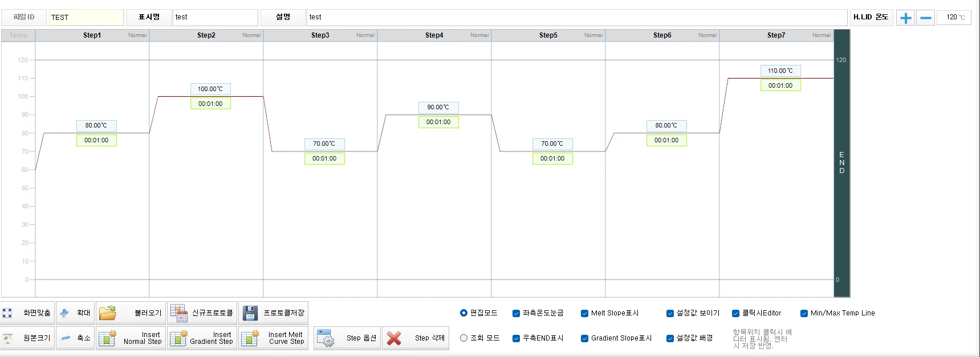Viewport: 980px width, 357px height.
Task: Click the 원본크기 original-size icon
Action: coord(7,338)
